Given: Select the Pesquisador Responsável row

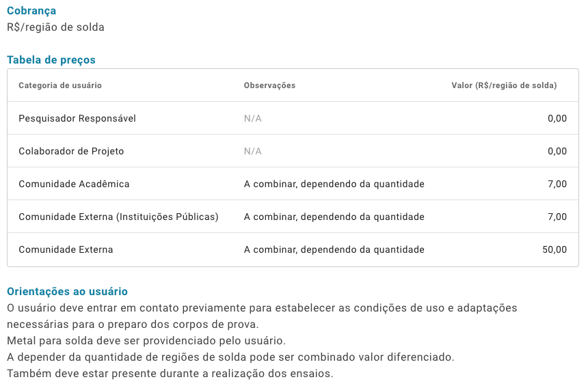Looking at the screenshot, I should point(293,118).
